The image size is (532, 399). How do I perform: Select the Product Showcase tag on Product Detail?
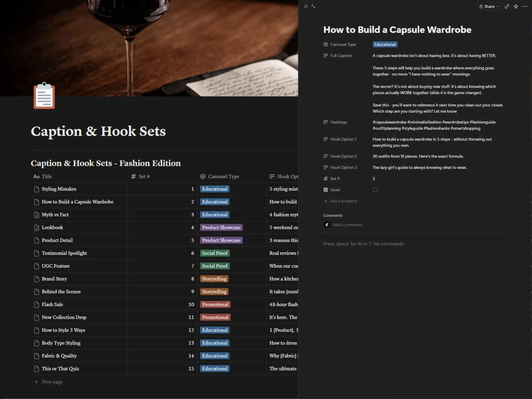click(x=221, y=240)
